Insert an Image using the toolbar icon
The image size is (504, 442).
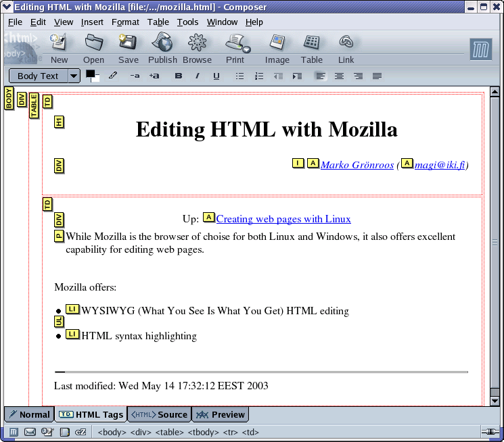277,43
